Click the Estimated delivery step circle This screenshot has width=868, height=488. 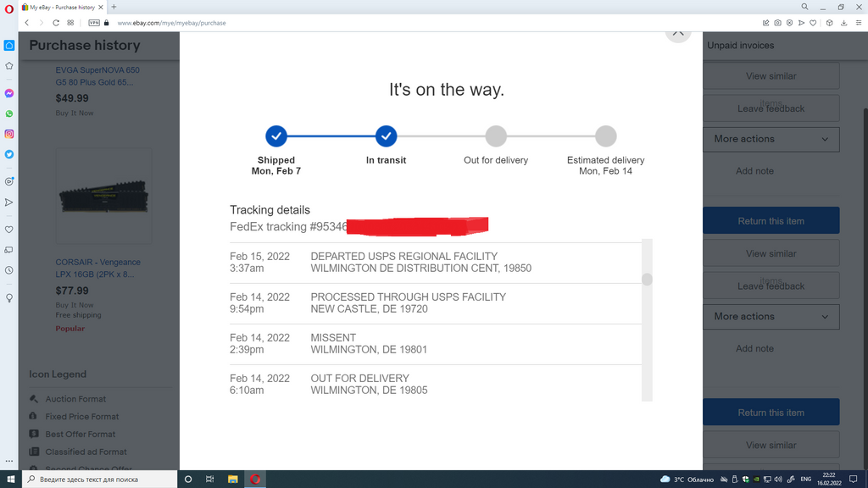[605, 136]
